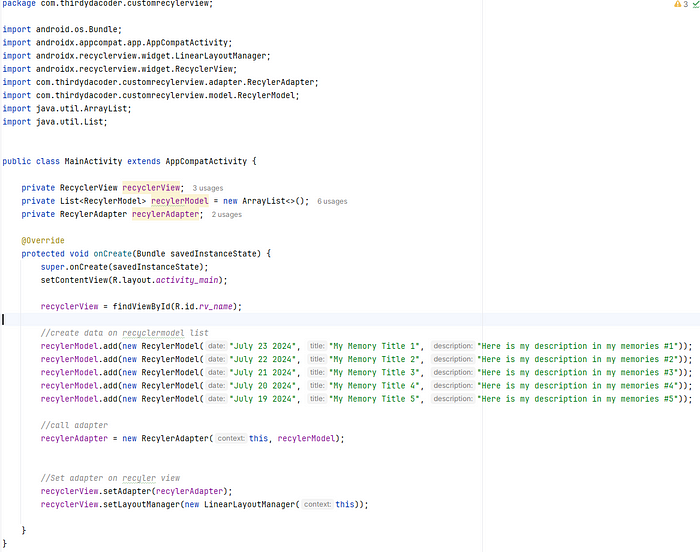The width and height of the screenshot is (700, 552).
Task: Click the "My Memory Title 3" string
Action: coord(375,372)
